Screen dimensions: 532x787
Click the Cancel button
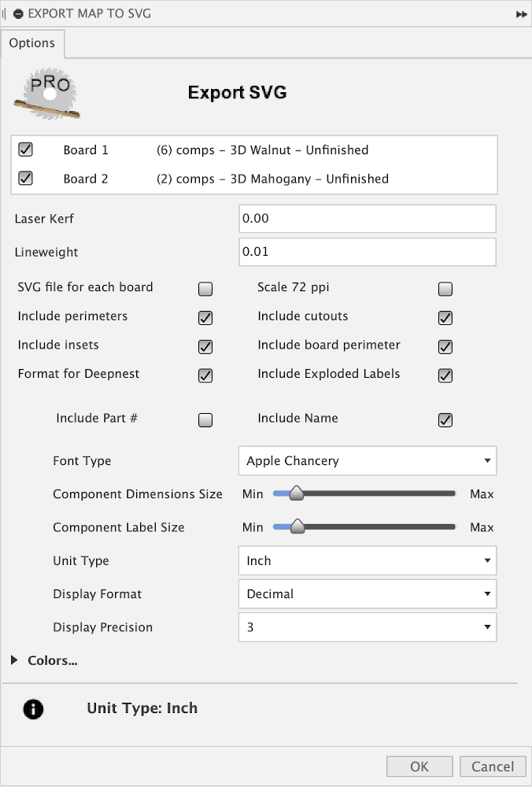[x=493, y=767]
